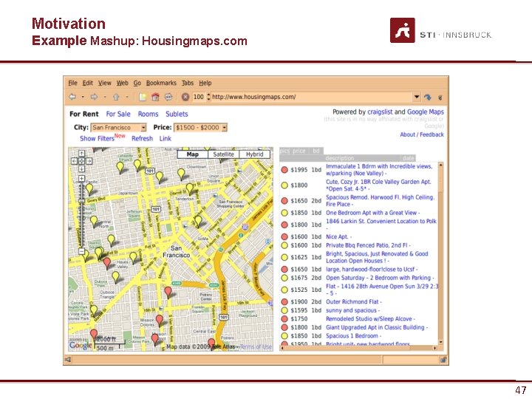The image size is (532, 399).
Task: Go to the Home icon
Action: tap(155, 97)
